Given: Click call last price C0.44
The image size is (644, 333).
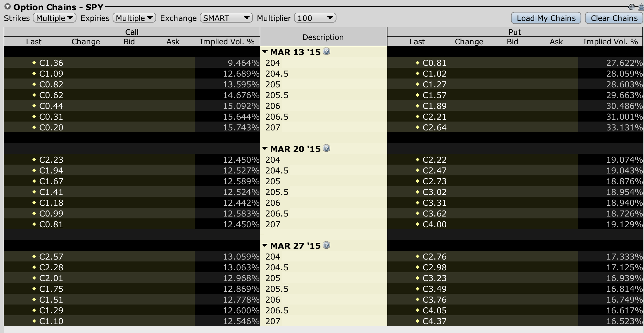Looking at the screenshot, I should (51, 106).
